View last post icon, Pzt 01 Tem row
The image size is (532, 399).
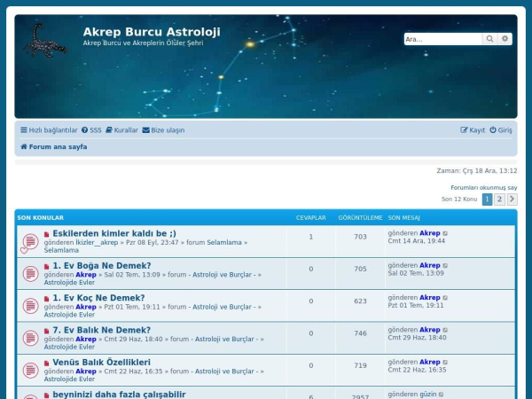coord(445,298)
